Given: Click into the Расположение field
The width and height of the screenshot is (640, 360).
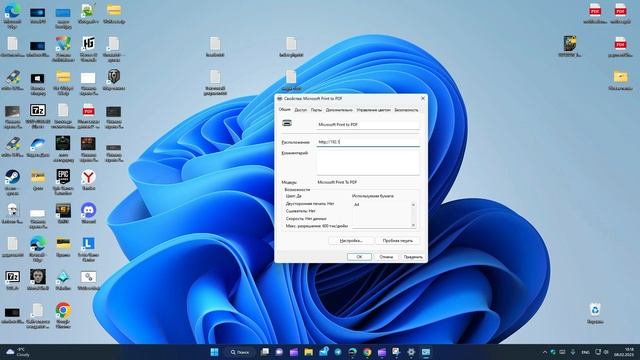Looking at the screenshot, I should pos(368,142).
